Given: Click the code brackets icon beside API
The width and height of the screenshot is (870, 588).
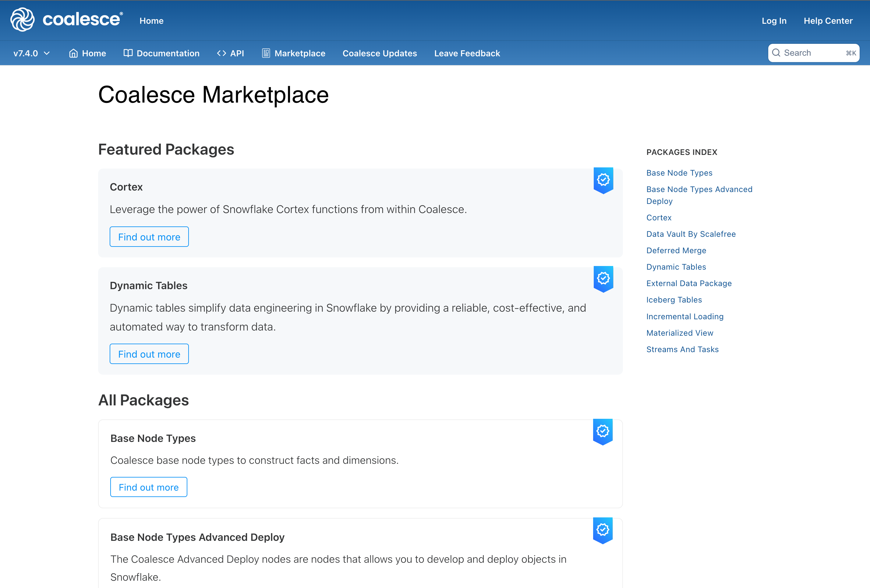Looking at the screenshot, I should tap(221, 53).
